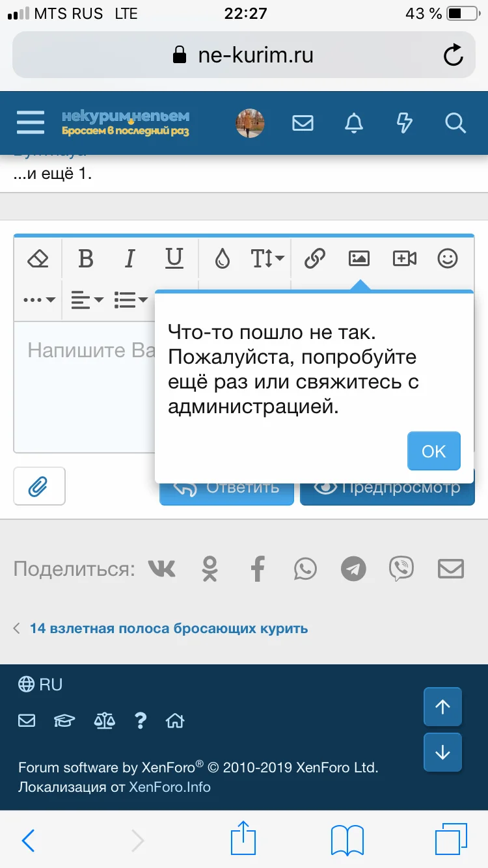Open the user avatar profile menu
This screenshot has width=488, height=868.
[251, 123]
